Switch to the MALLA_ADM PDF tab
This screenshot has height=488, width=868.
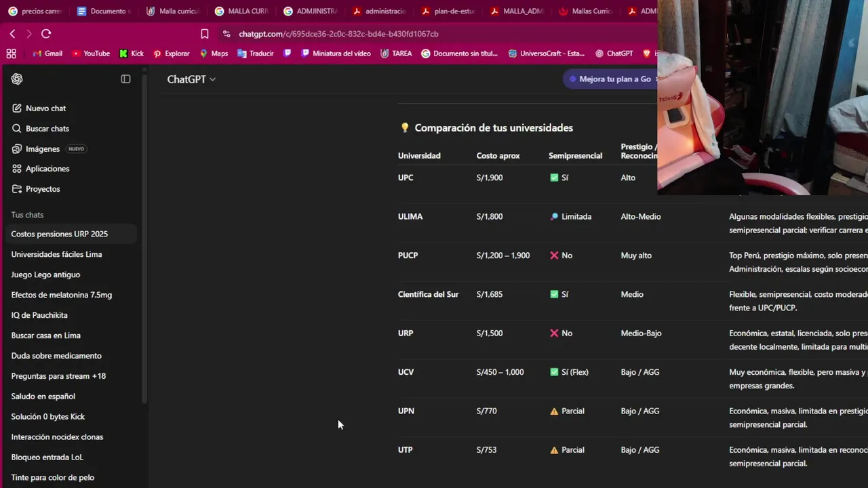pos(517,11)
